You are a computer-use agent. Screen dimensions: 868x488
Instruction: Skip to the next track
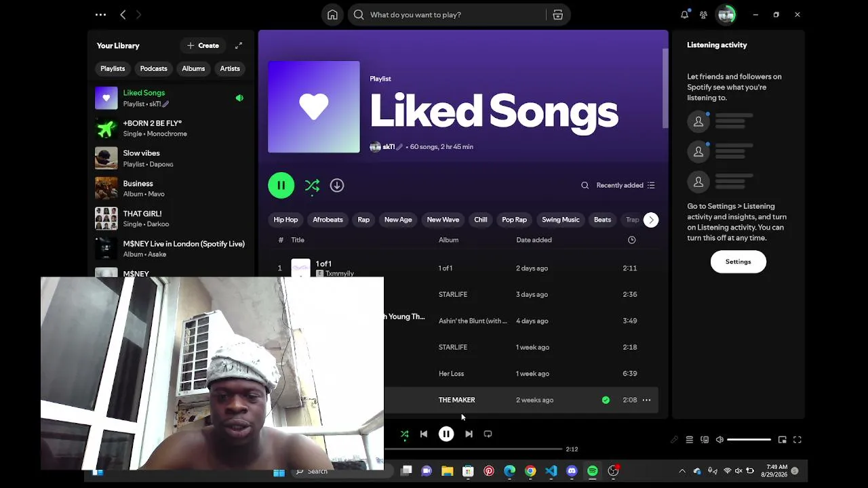469,434
